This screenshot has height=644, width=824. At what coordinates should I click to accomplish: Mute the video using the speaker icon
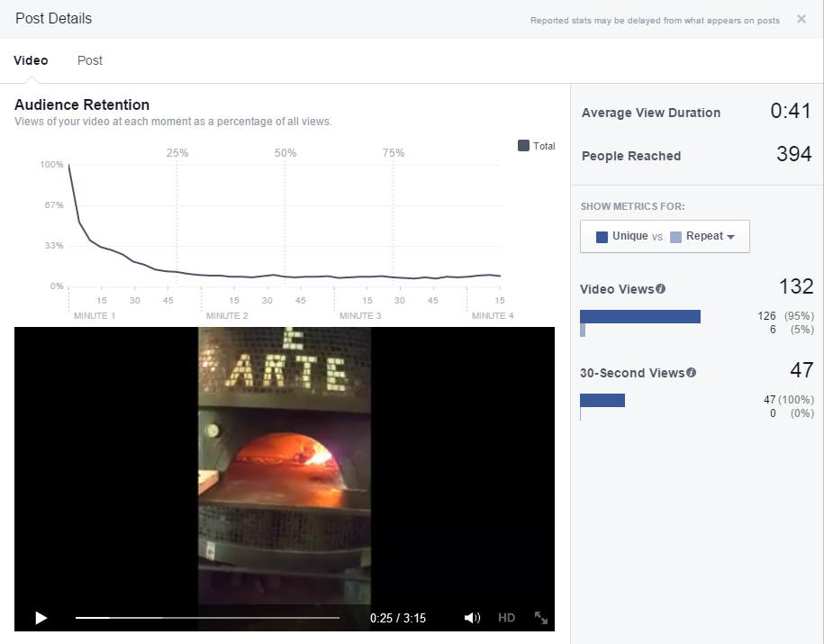472,618
